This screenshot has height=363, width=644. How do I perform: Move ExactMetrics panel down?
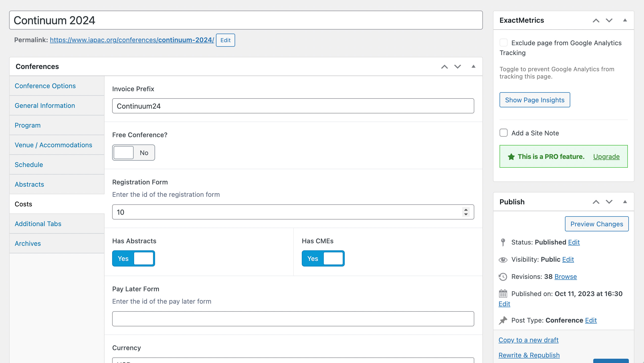pos(609,20)
